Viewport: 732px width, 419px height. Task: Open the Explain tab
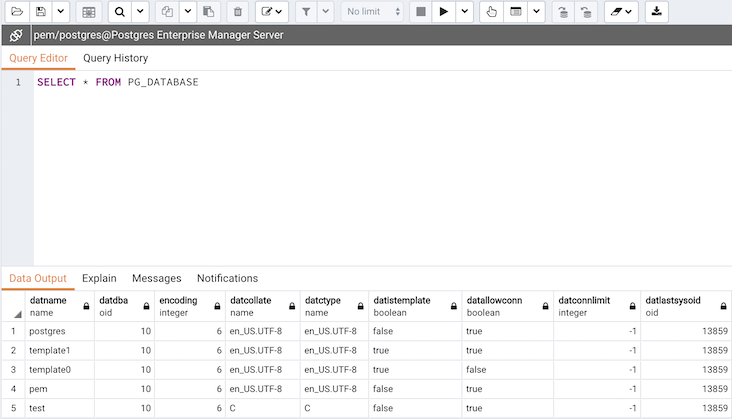pyautogui.click(x=99, y=279)
